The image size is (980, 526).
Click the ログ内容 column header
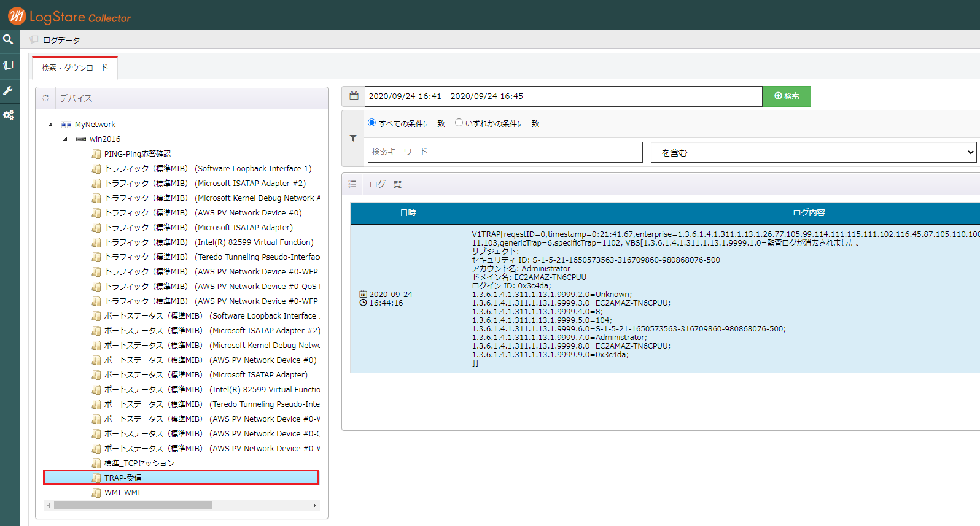(809, 212)
